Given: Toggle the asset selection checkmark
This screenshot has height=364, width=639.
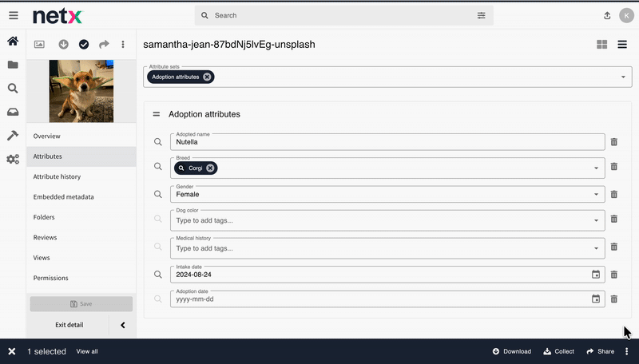Looking at the screenshot, I should click(x=84, y=45).
